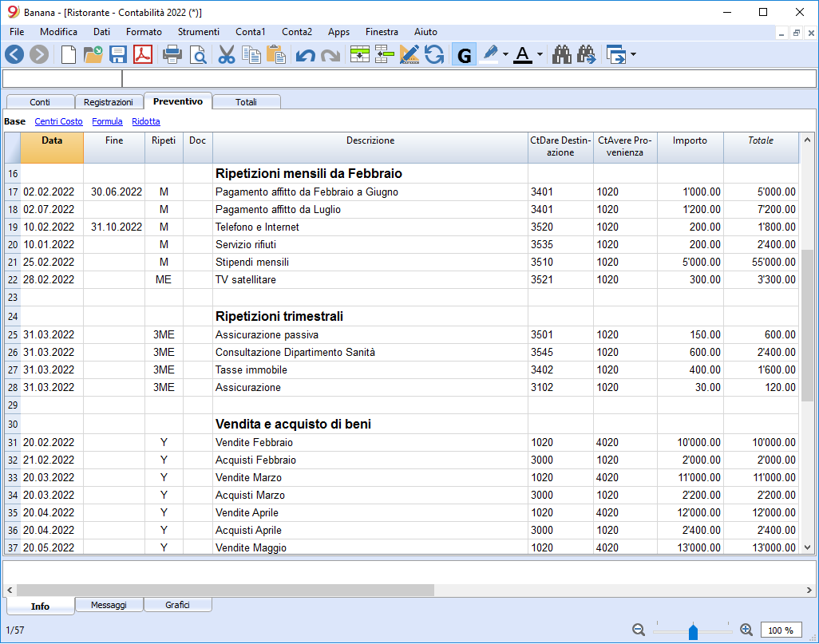Apply highlight color with marker icon

coord(489,54)
